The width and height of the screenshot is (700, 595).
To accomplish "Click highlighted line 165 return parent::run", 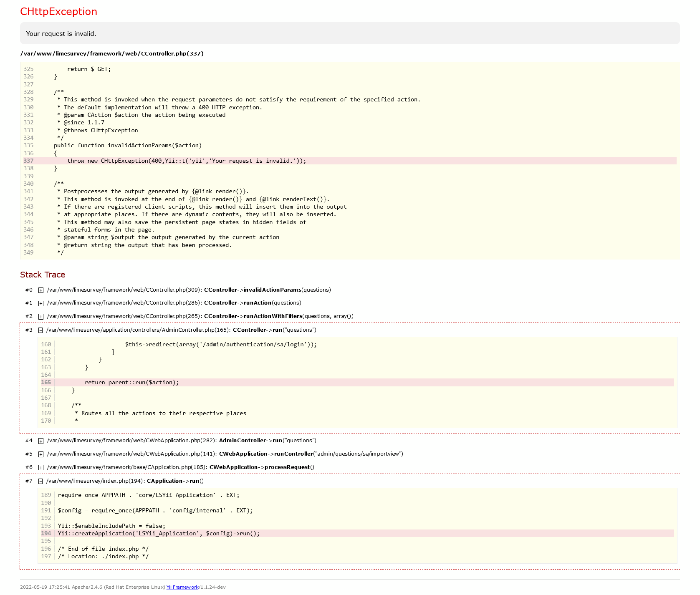I will pyautogui.click(x=131, y=383).
